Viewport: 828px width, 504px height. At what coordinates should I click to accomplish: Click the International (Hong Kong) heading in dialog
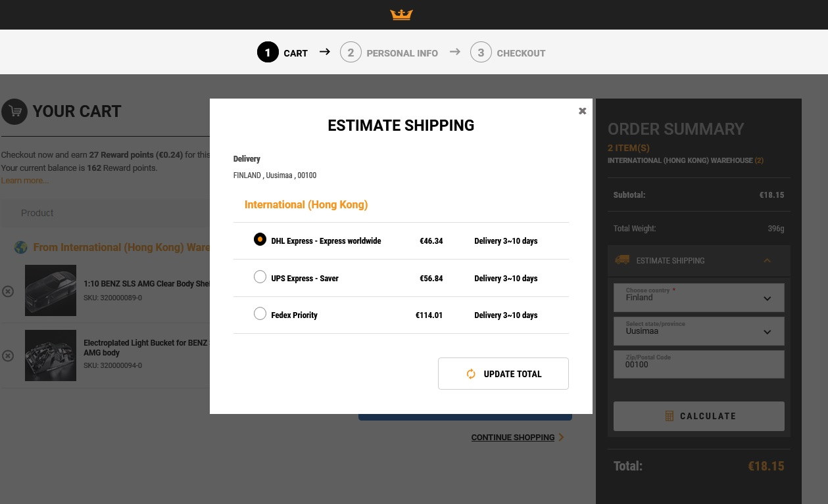pos(306,204)
